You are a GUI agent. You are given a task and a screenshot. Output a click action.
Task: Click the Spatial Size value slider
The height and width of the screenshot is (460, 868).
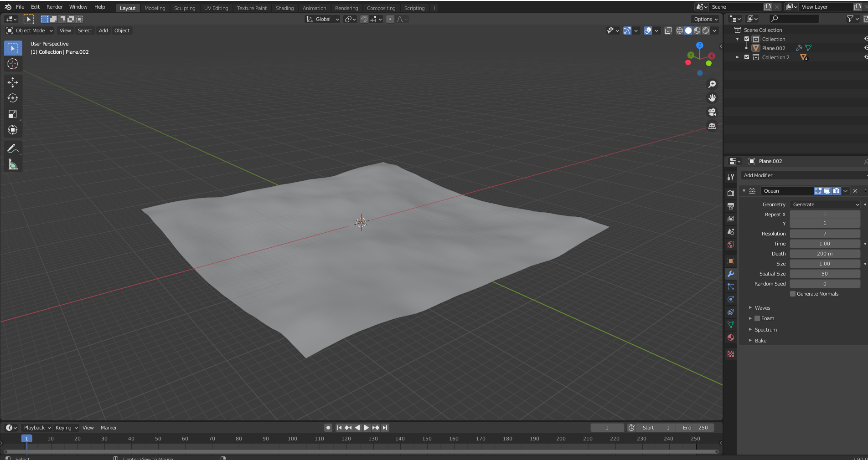coord(825,274)
